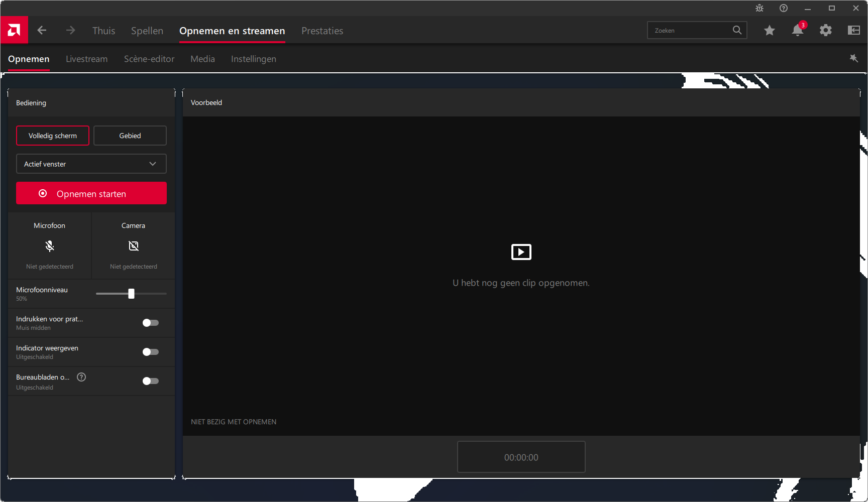The height and width of the screenshot is (502, 868).
Task: Open the Prestaties tab
Action: [x=322, y=31]
